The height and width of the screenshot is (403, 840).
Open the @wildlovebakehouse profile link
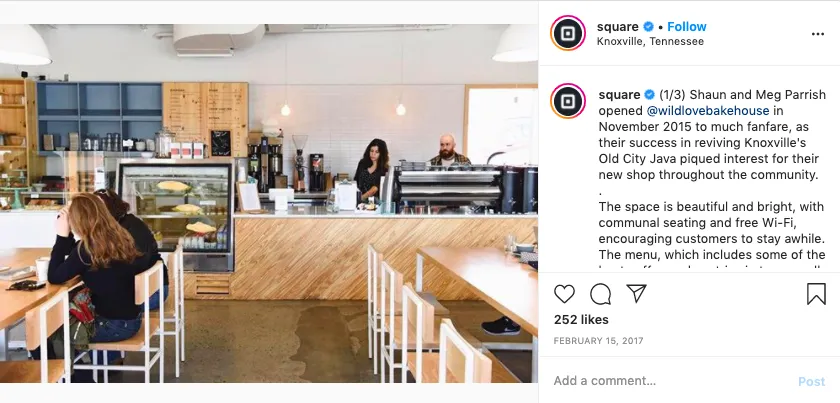708,111
